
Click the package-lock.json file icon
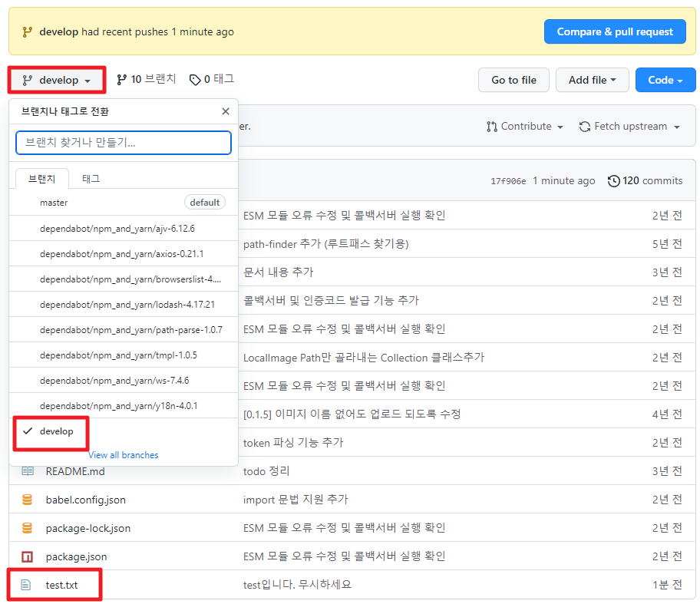click(x=27, y=528)
